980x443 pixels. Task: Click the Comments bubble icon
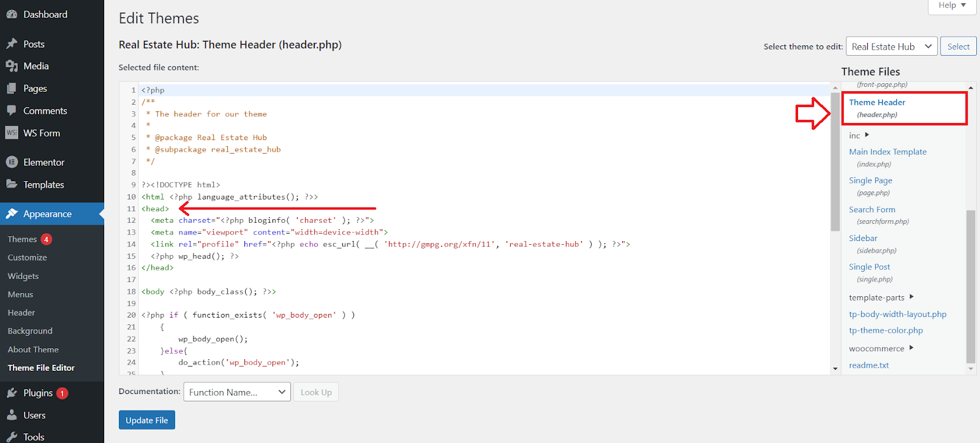coord(12,111)
